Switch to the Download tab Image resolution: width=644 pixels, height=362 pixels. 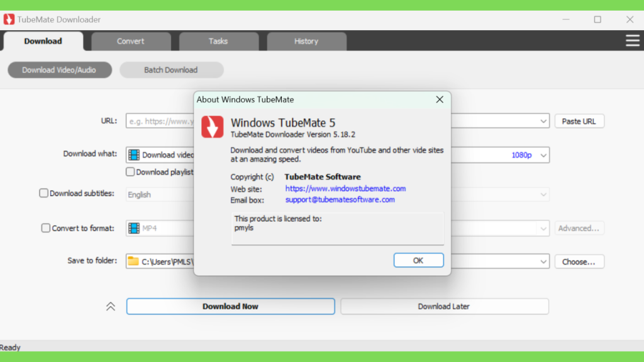43,41
